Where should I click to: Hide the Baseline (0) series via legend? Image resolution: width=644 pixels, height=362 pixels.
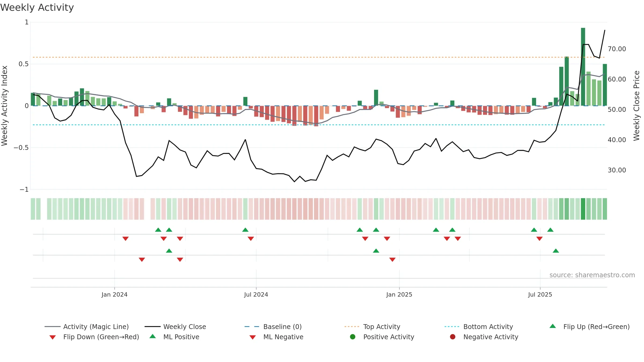click(x=273, y=327)
